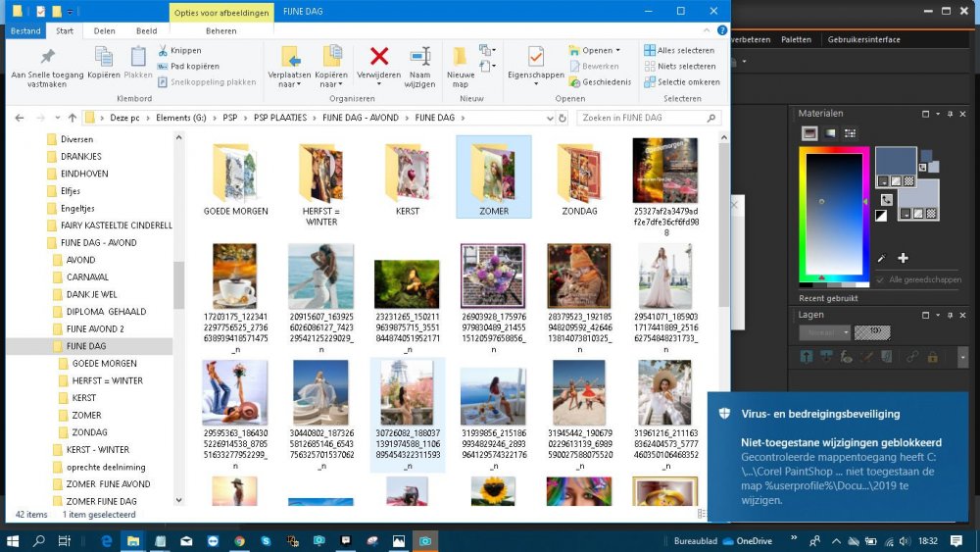Click the Verwijderen red X icon
Image resolution: width=980 pixels, height=552 pixels.
point(378,58)
